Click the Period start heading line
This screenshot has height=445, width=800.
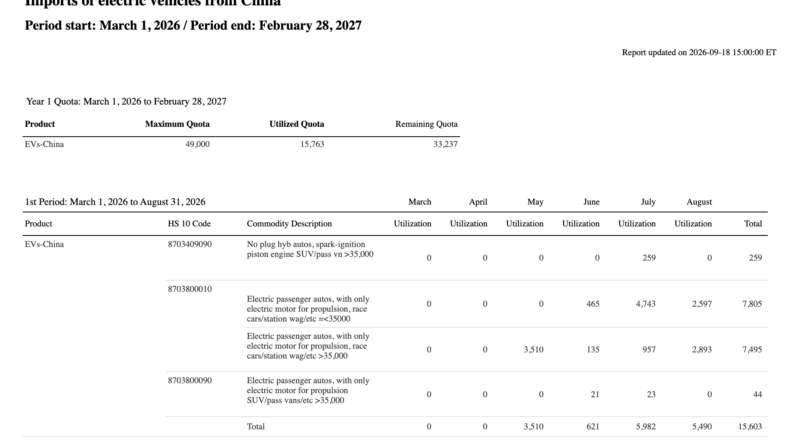pyautogui.click(x=193, y=26)
